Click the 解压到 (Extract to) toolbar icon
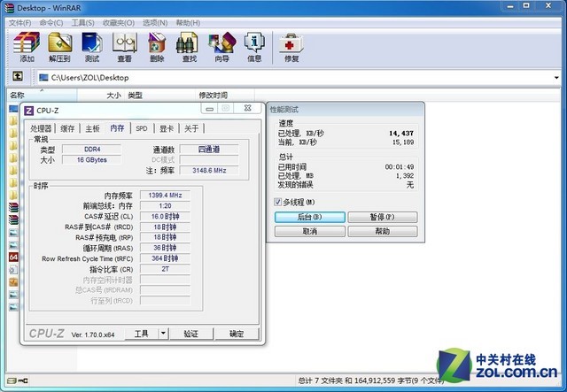Viewport: 567px width, 392px height. [59, 47]
